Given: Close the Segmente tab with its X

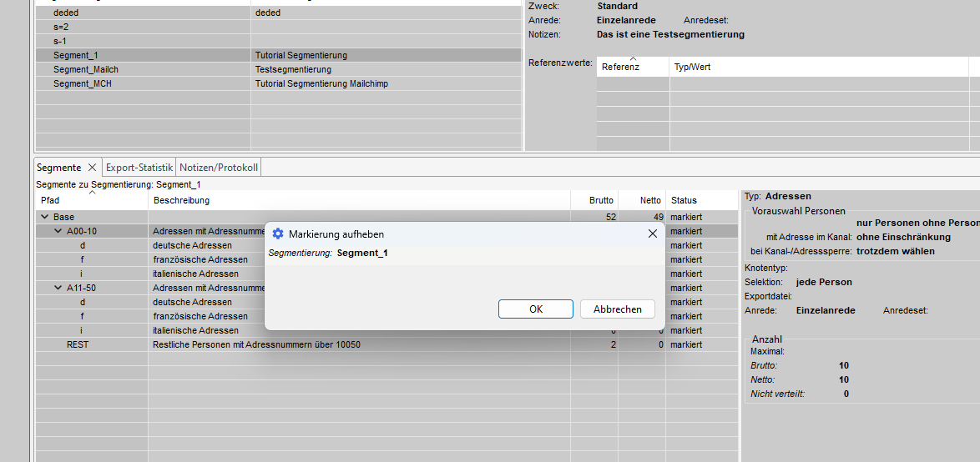Looking at the screenshot, I should (93, 168).
